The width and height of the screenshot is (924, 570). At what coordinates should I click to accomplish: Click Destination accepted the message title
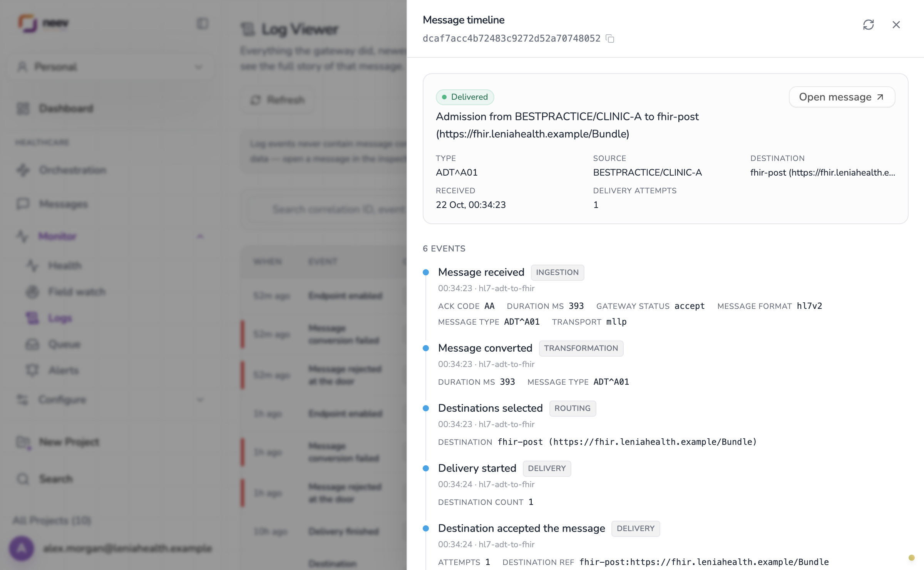coord(522,528)
